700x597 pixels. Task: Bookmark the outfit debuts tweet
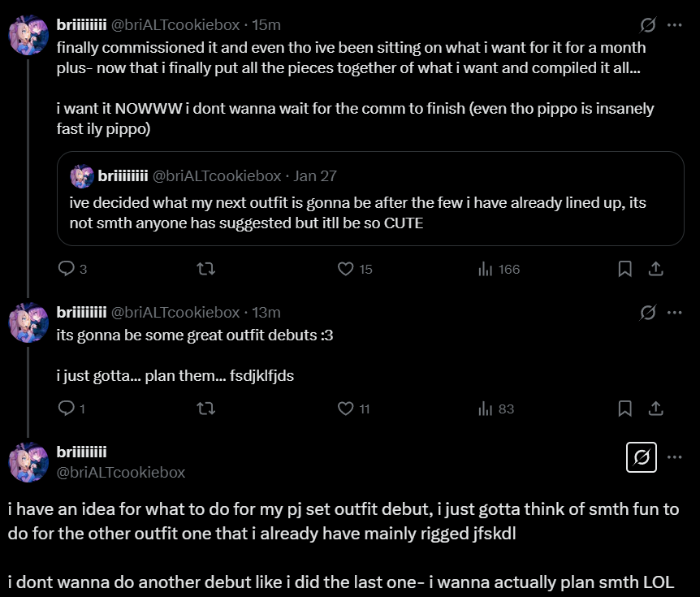tap(624, 409)
